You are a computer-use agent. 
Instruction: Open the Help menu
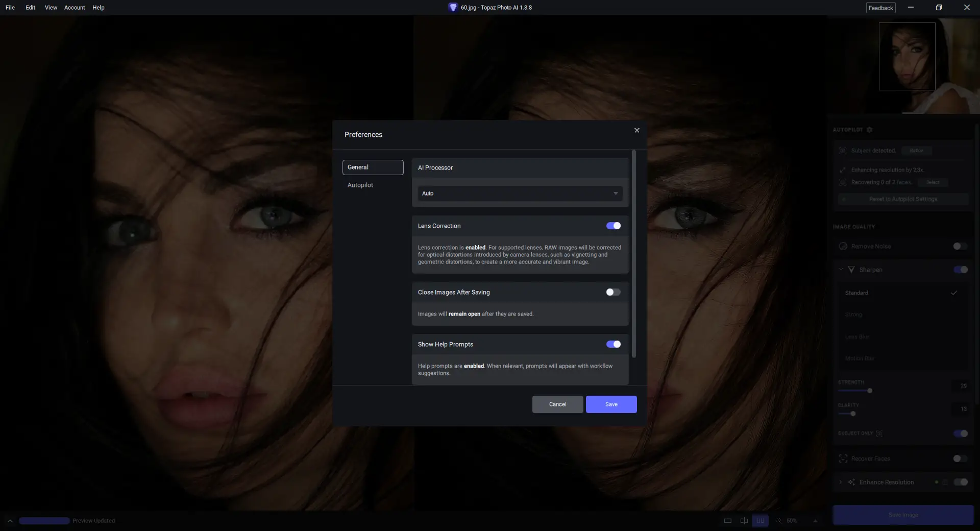(99, 8)
